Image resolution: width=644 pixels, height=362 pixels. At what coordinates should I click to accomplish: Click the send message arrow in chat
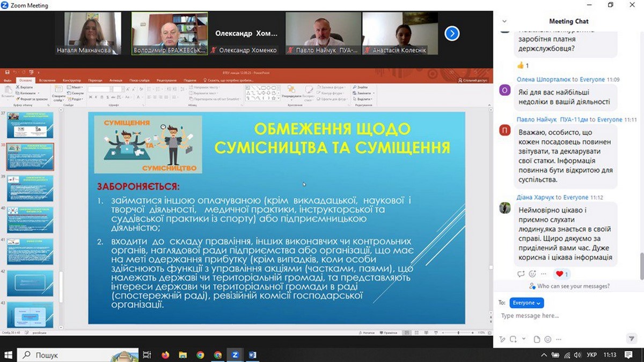point(631,339)
